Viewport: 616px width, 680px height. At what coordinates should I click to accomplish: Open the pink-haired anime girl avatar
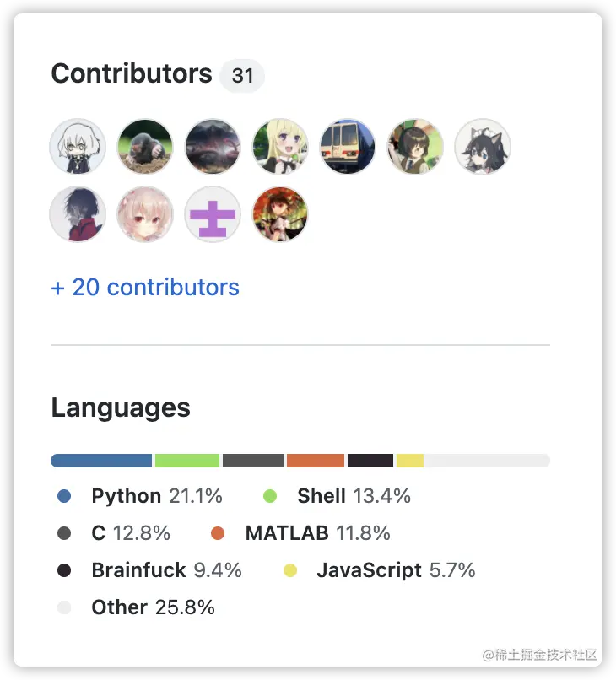coord(145,214)
